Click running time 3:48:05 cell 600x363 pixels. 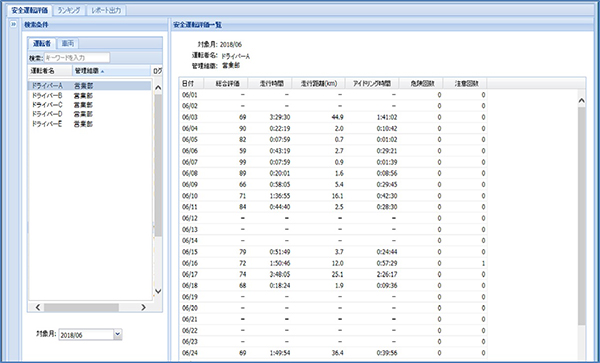click(279, 275)
